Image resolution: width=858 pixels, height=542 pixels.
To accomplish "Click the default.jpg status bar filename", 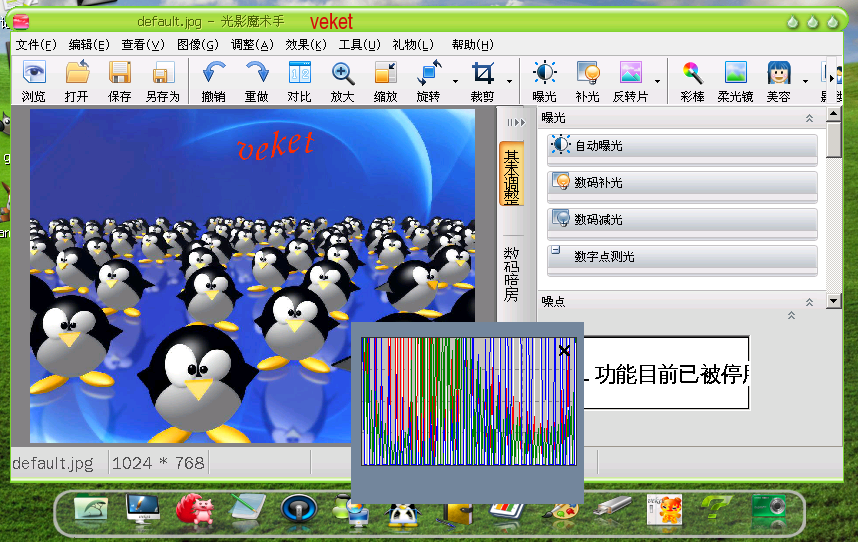I will click(53, 463).
